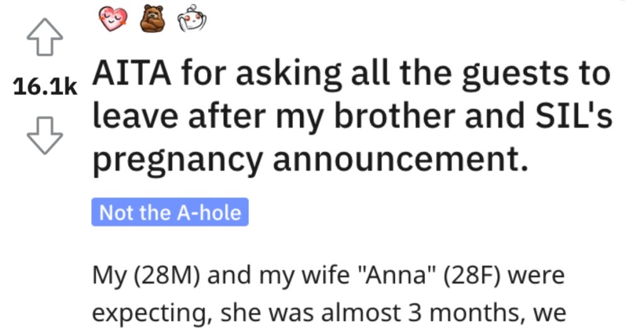
Task: Upvote the post with the up arrow
Action: (45, 37)
